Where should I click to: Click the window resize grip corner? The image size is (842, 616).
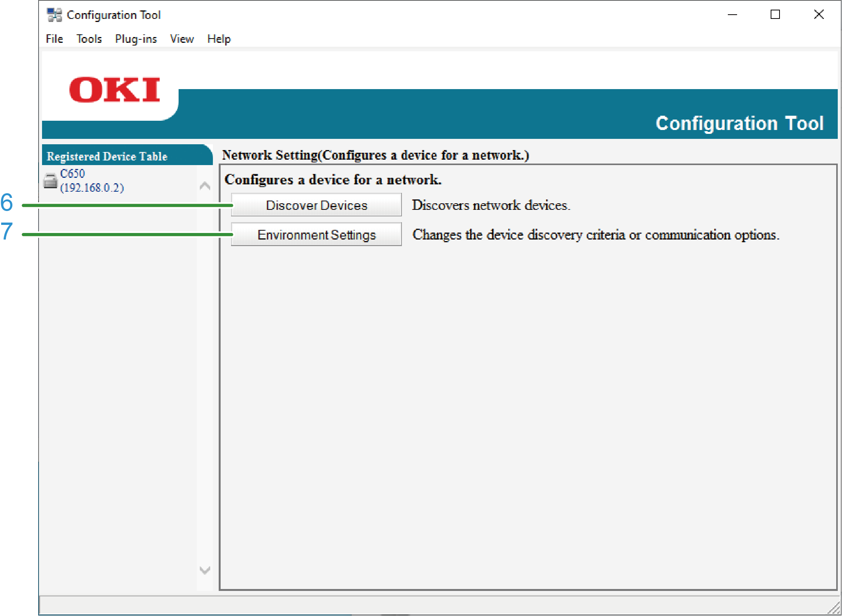click(x=834, y=609)
